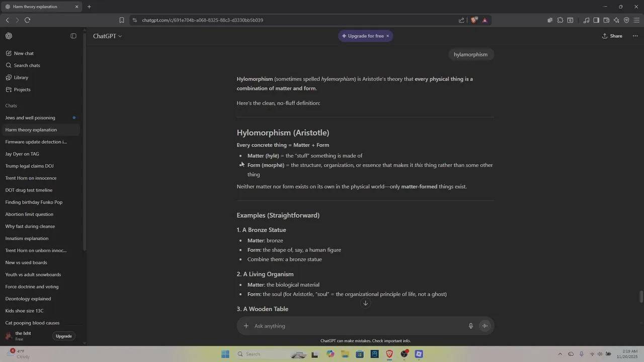
Task: Open the music note media control icon
Action: [586, 20]
